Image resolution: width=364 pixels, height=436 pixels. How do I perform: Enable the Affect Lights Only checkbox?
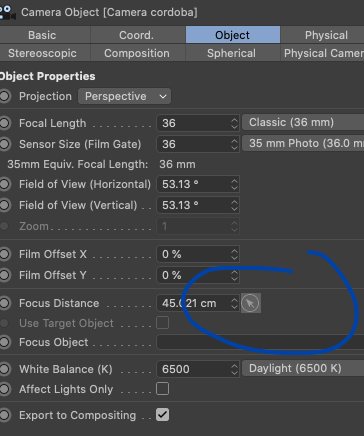[162, 389]
